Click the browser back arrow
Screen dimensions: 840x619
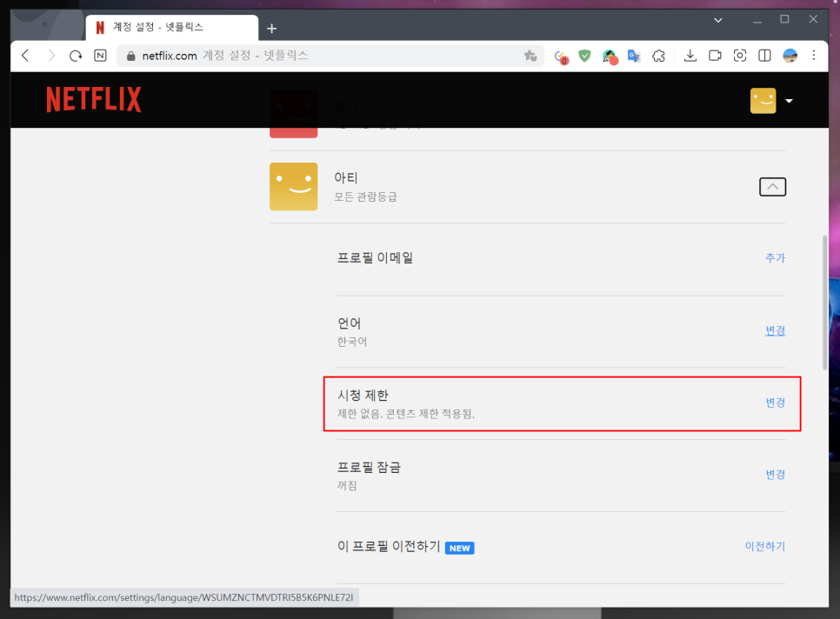tap(25, 55)
